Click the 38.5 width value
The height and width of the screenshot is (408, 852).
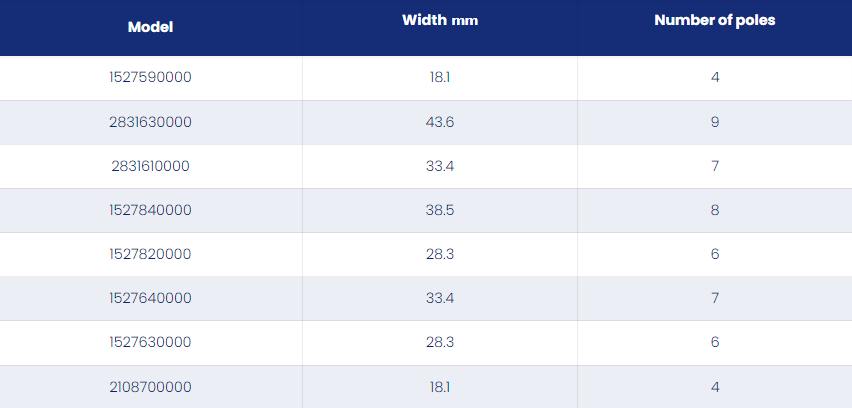coord(440,210)
